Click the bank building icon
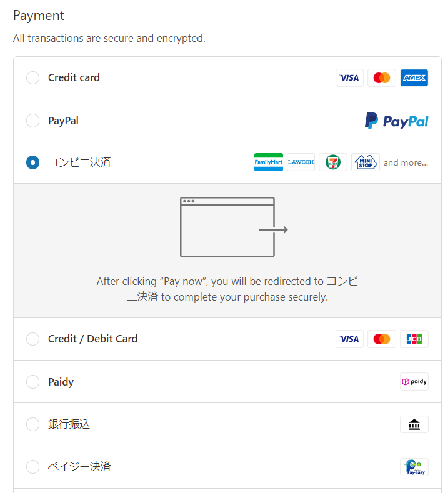Viewport: 448px width, 493px height. point(414,425)
